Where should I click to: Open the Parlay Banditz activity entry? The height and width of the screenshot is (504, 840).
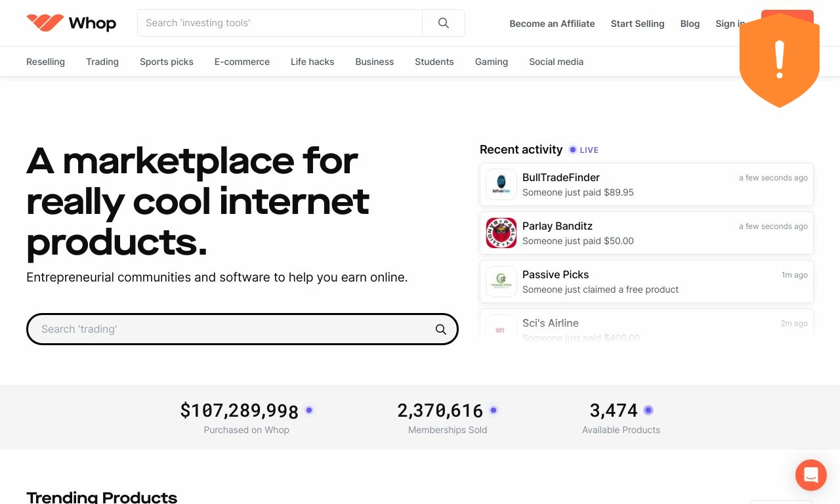646,233
